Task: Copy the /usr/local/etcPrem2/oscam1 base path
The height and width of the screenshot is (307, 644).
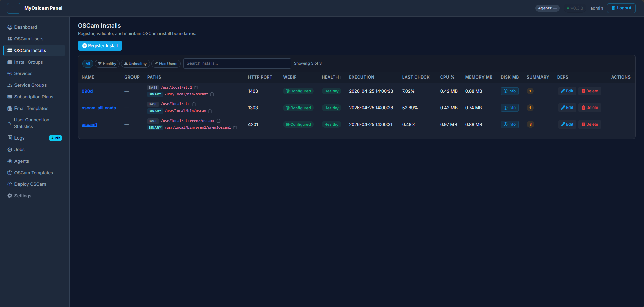Action: 218,121
